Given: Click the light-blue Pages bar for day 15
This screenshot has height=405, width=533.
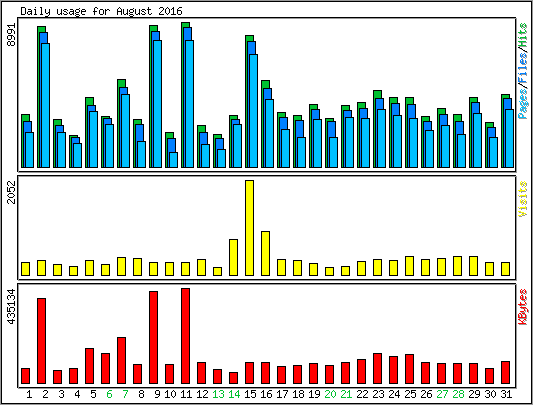Looking at the screenshot, I should click(254, 111).
